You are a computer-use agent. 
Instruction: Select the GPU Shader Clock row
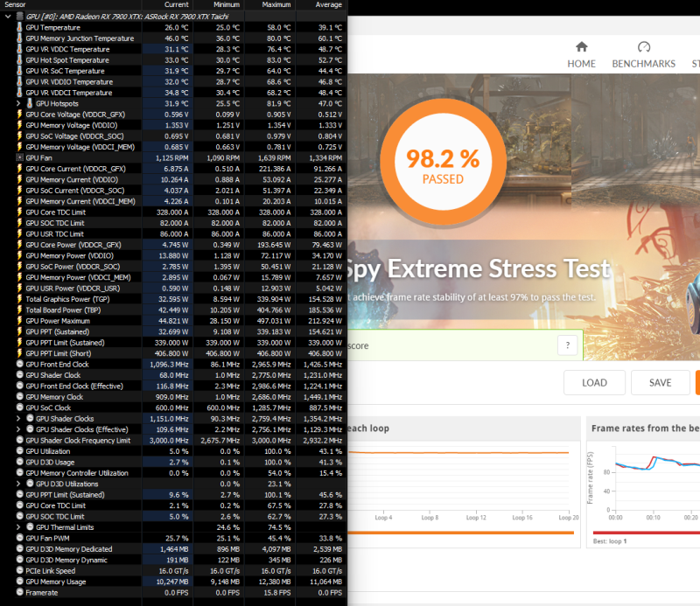pyautogui.click(x=173, y=375)
